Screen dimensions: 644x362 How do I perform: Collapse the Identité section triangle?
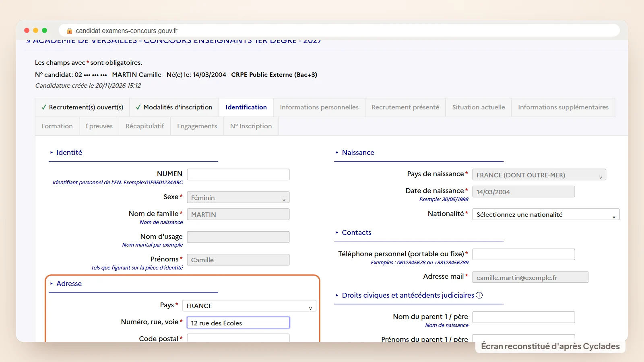click(52, 152)
